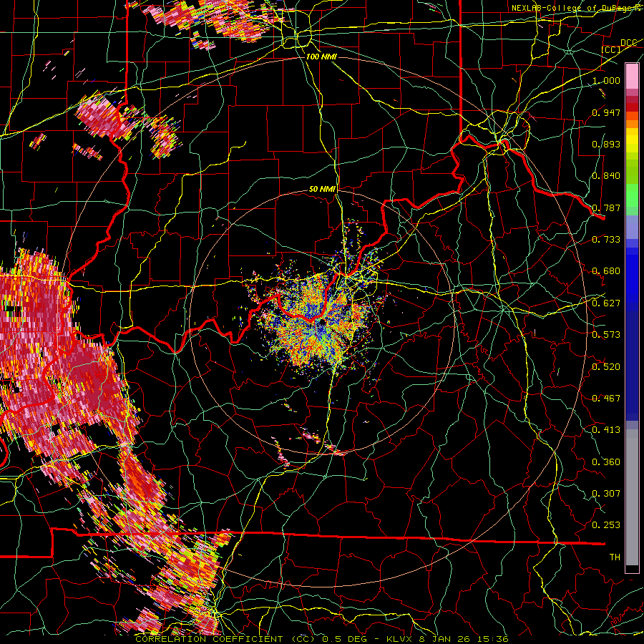Select the 0.733 scale value

[x=606, y=240]
